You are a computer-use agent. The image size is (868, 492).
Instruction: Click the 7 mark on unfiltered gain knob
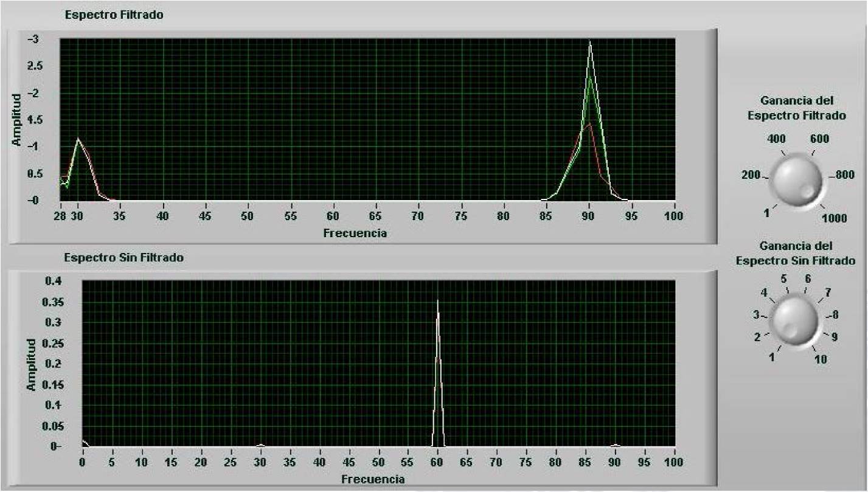tap(827, 293)
